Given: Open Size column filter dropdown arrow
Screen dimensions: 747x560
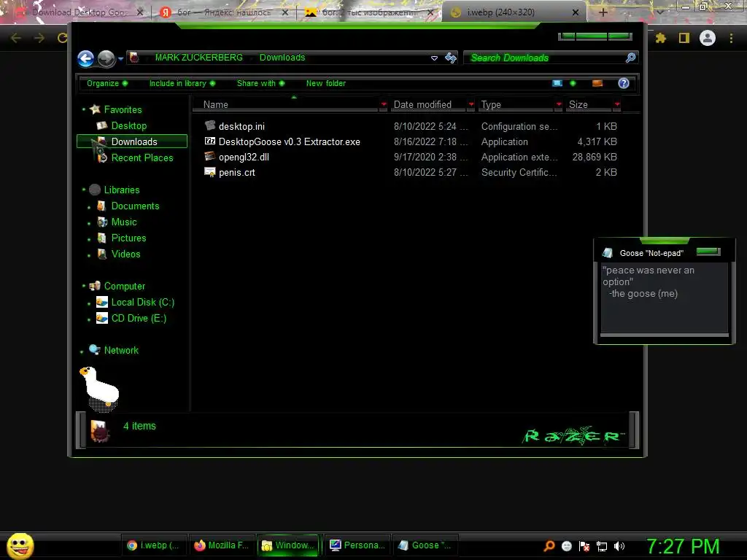Looking at the screenshot, I should point(617,104).
